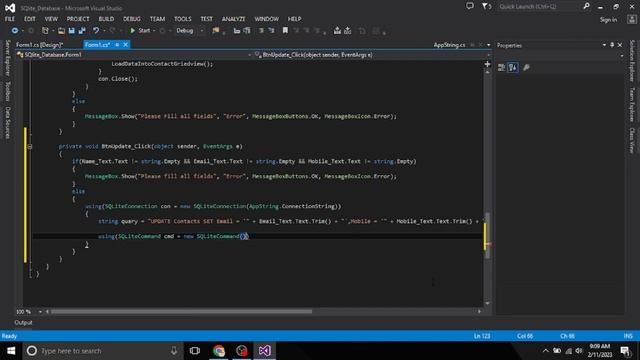Click the Quick Launch magnifier icon
Screen dimensions: 640x360
tap(586, 6)
